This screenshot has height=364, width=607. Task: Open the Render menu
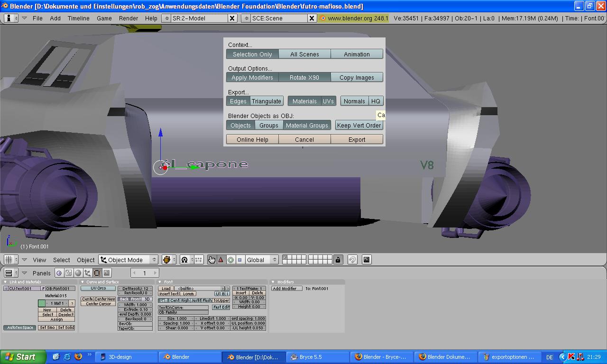129,18
